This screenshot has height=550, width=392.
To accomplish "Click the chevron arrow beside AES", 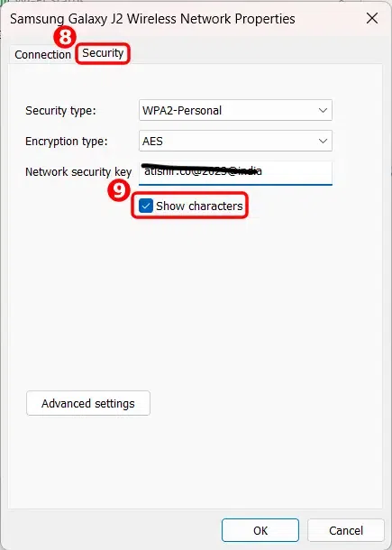I will tap(323, 141).
